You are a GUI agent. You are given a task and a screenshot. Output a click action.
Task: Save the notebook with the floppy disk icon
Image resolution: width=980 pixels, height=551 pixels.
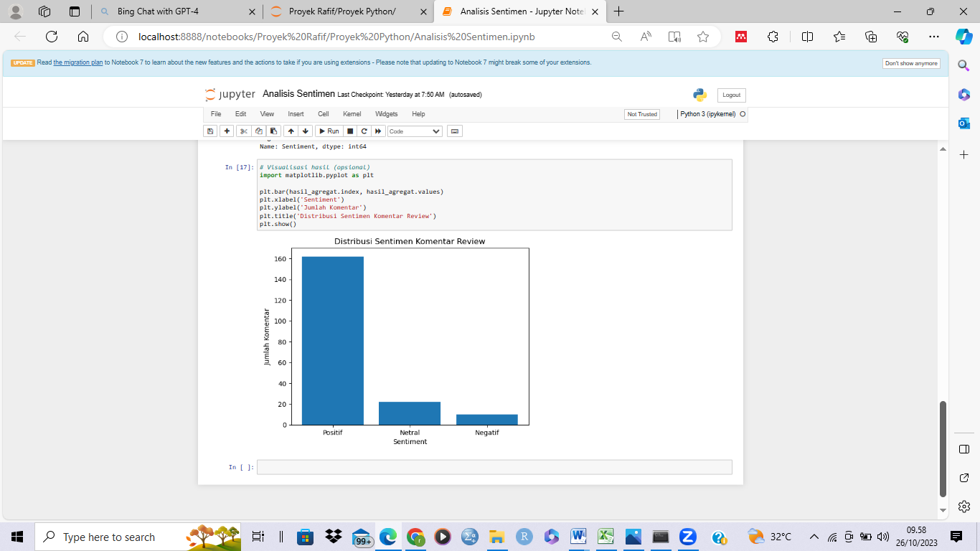[x=210, y=131]
